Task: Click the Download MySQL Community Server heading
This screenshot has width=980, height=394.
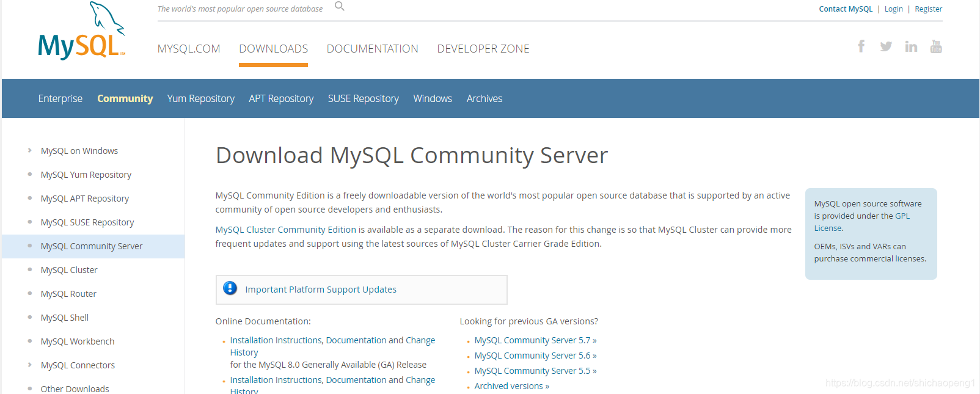Action: click(412, 155)
